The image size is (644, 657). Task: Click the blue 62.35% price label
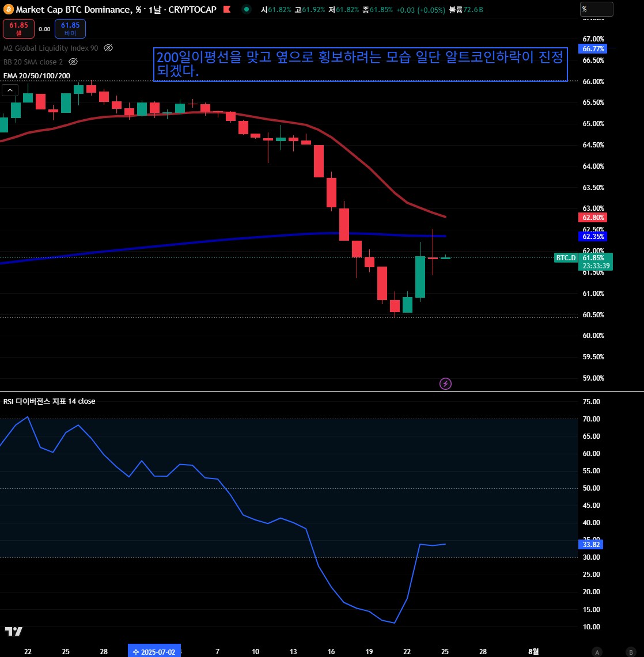pos(592,236)
